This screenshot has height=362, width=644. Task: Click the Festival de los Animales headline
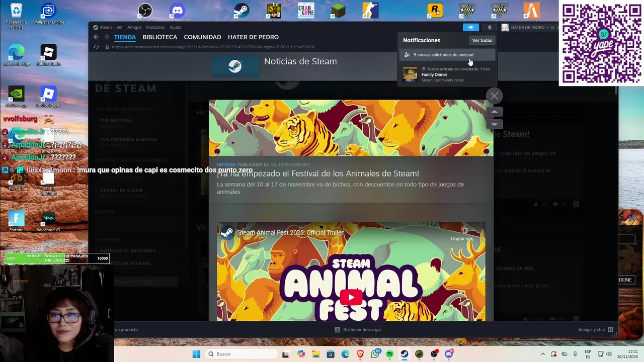point(318,173)
